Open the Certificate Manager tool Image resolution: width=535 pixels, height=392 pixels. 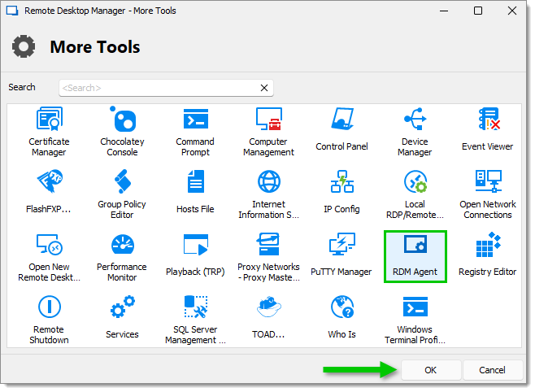coord(49,132)
